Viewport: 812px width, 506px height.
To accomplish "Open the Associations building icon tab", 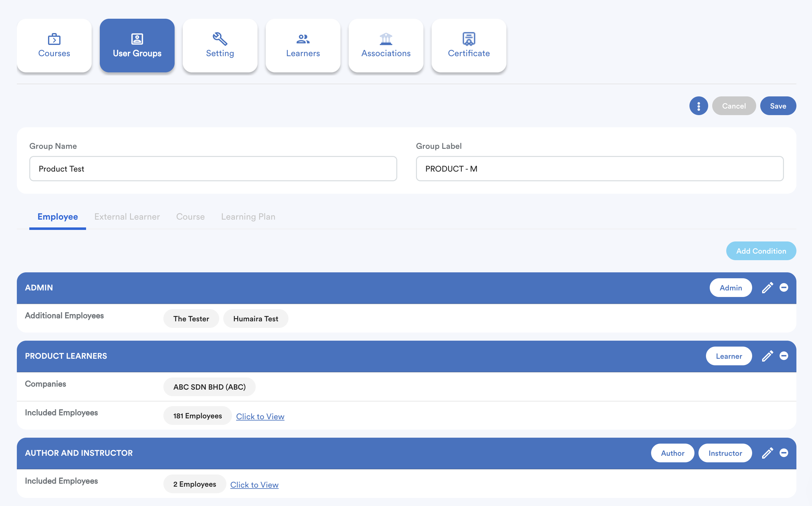I will tap(386, 46).
